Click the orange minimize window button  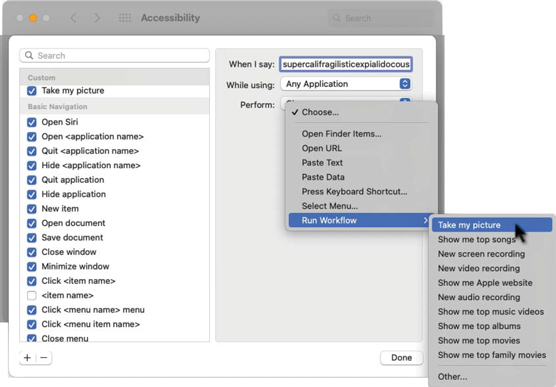point(33,18)
